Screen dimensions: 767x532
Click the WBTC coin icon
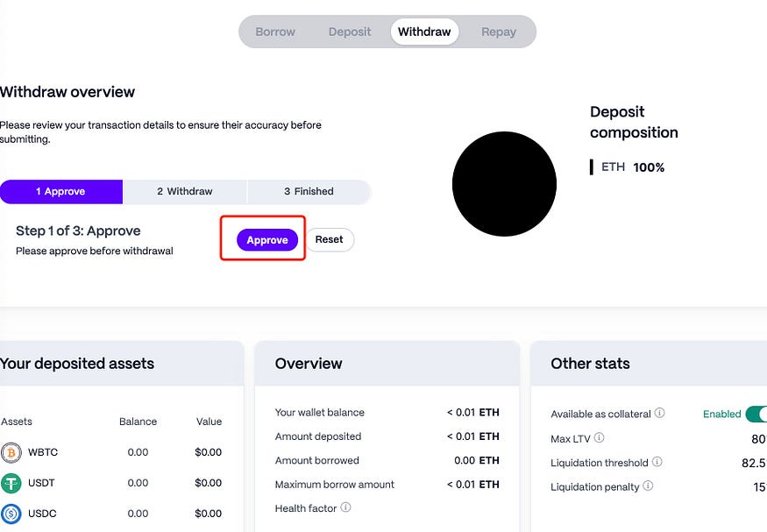click(11, 453)
